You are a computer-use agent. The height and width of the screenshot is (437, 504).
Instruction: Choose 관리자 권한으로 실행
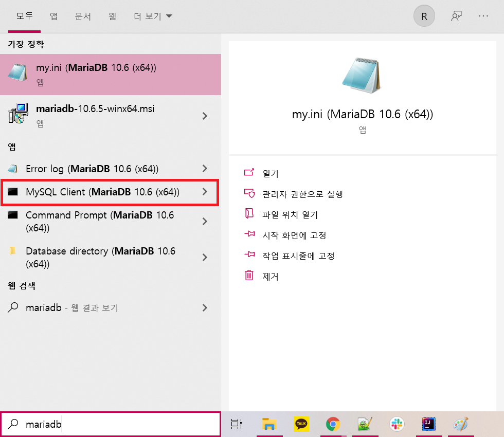tap(302, 194)
